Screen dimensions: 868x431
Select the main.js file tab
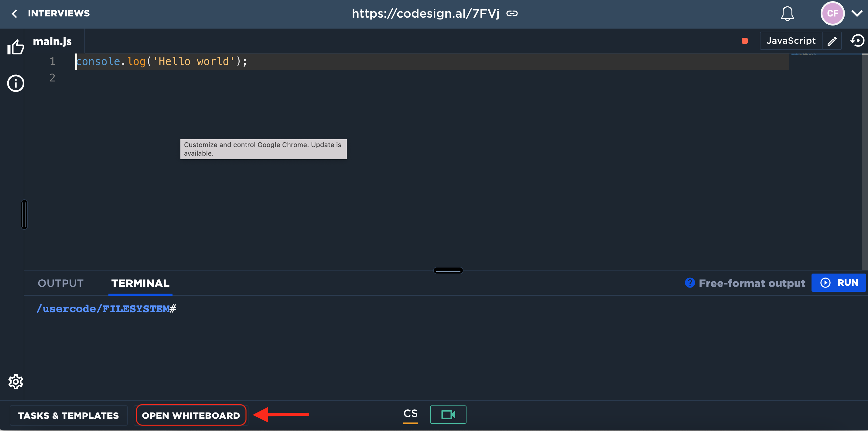(52, 41)
